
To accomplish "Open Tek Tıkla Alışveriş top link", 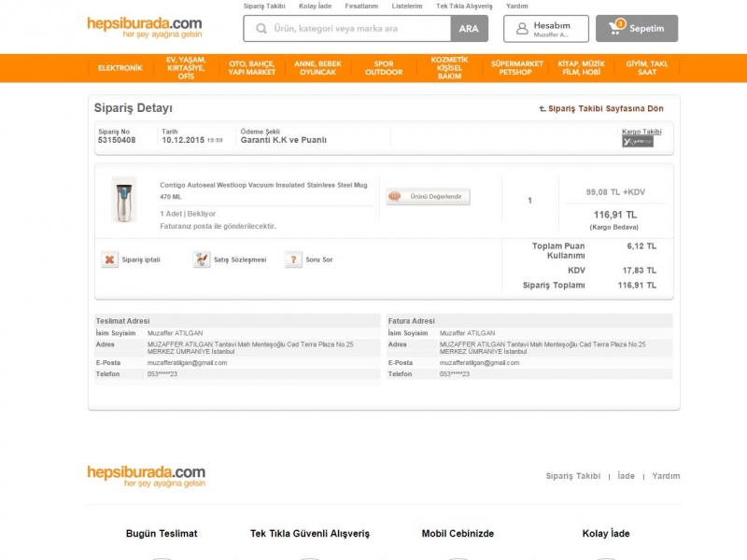I will [x=464, y=7].
